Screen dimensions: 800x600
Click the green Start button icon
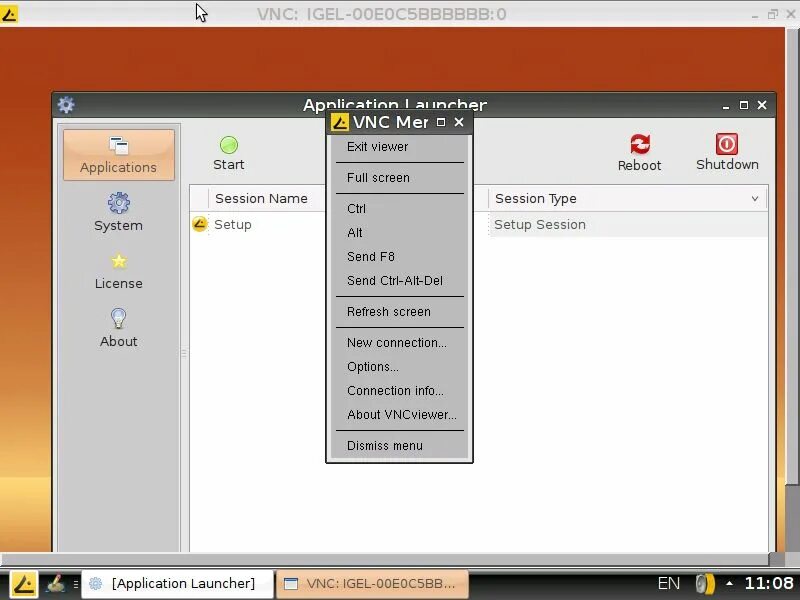229,145
